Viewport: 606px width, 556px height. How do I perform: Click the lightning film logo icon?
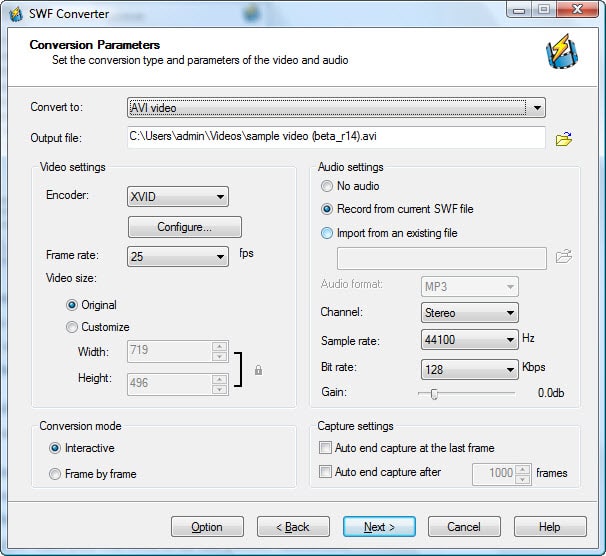pos(562,51)
